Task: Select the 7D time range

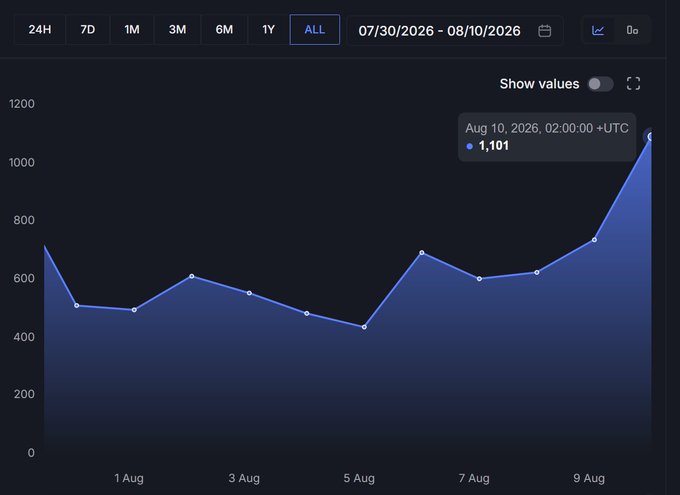Action: (88, 30)
